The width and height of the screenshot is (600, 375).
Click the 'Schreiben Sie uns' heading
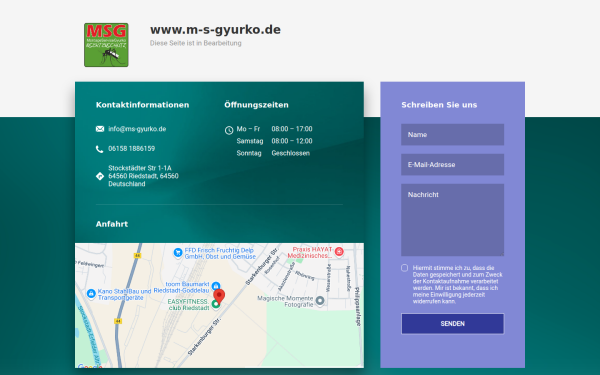439,105
